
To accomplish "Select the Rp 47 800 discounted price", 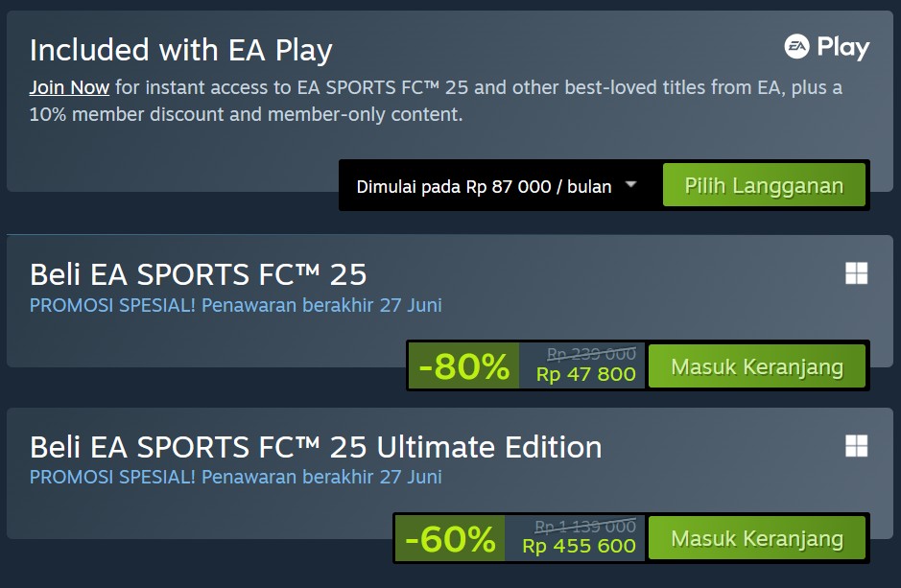I will (585, 375).
